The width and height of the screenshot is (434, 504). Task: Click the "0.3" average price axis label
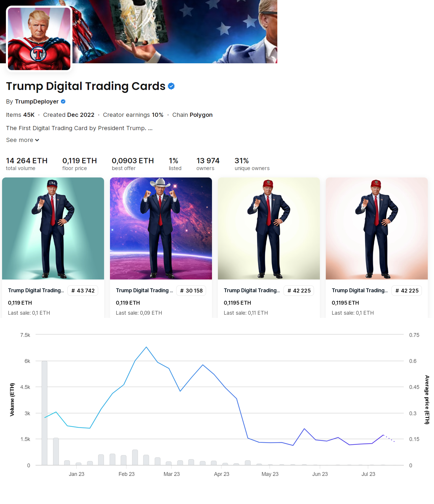pyautogui.click(x=413, y=413)
